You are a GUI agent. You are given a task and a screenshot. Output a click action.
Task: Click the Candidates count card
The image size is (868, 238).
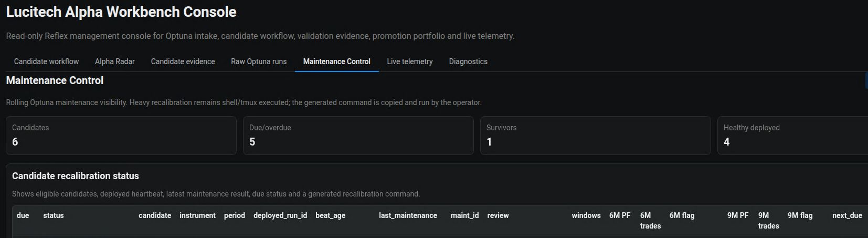tap(121, 136)
